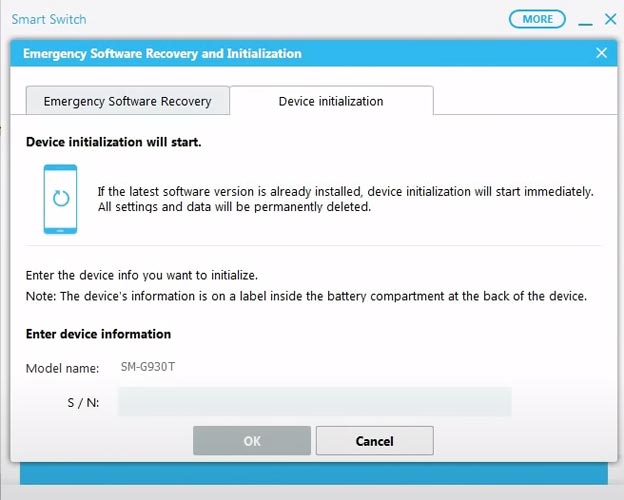Click the 'Model name:' label

62,368
